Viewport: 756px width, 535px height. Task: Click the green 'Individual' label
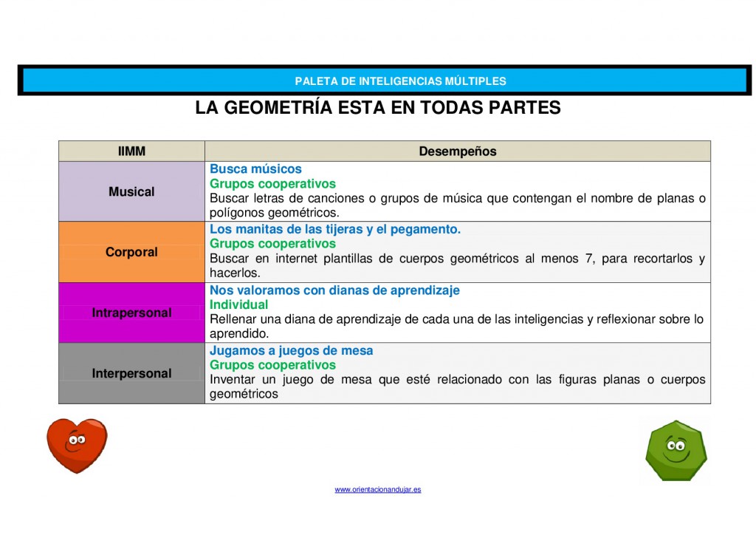[238, 304]
